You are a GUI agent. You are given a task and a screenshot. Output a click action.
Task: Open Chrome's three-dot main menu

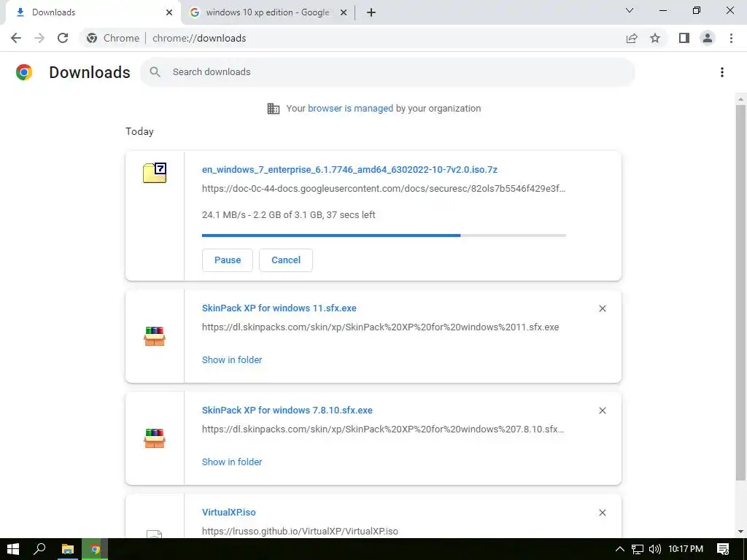click(731, 38)
